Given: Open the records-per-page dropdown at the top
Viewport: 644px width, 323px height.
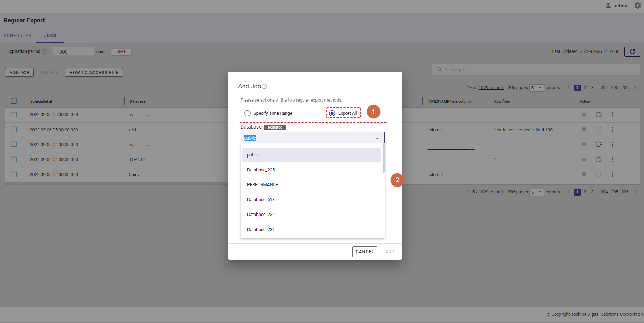Looking at the screenshot, I should pos(536,88).
